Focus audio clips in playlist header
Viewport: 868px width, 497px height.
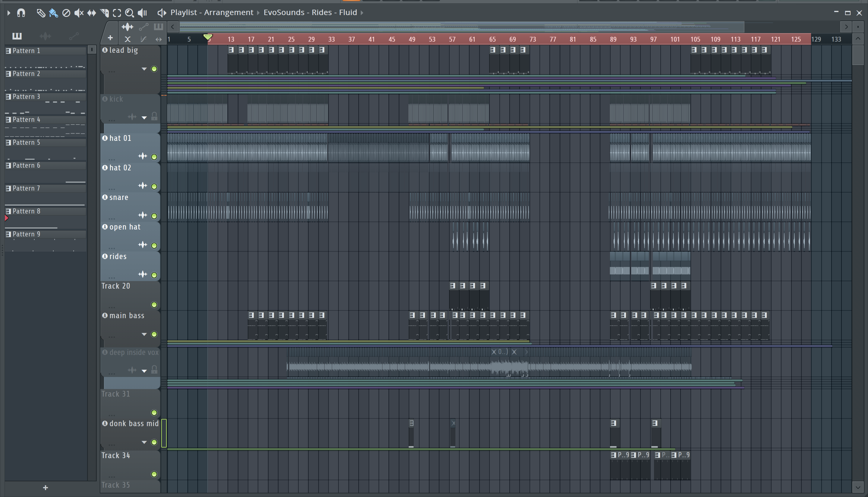tap(127, 27)
